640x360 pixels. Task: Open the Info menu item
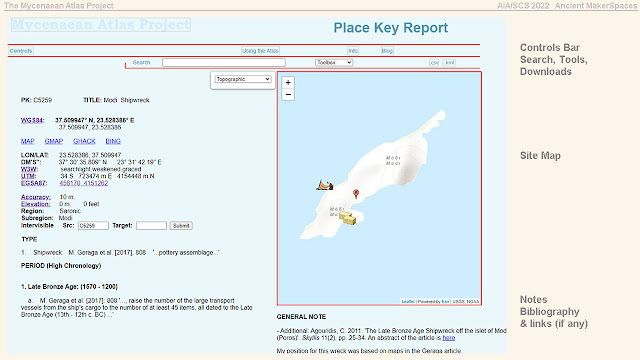353,51
